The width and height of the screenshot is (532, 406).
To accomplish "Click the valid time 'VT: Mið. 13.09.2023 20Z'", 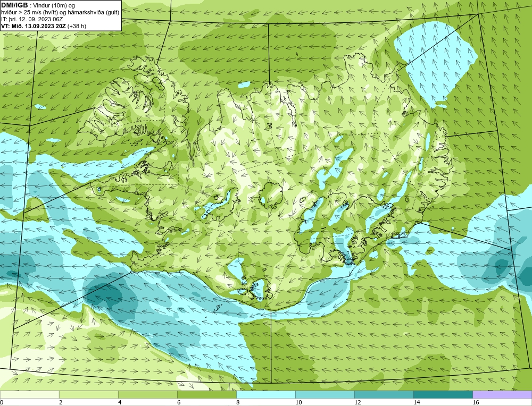I will pos(34,26).
